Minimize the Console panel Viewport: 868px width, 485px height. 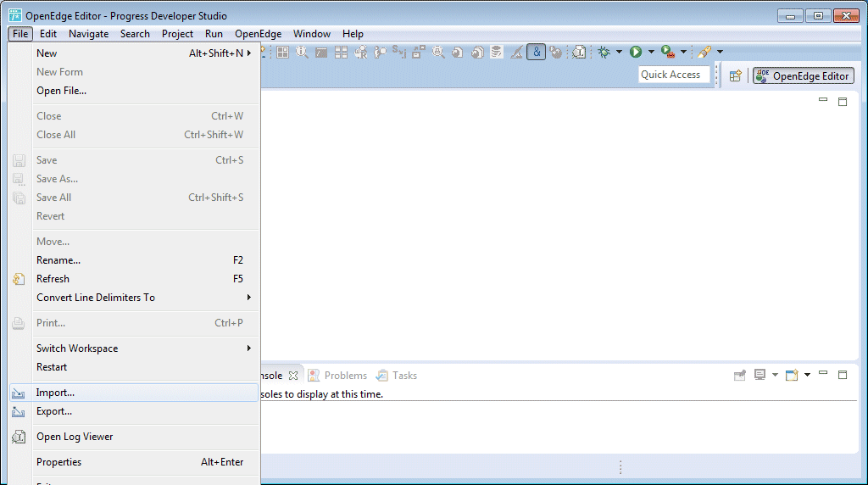[823, 374]
